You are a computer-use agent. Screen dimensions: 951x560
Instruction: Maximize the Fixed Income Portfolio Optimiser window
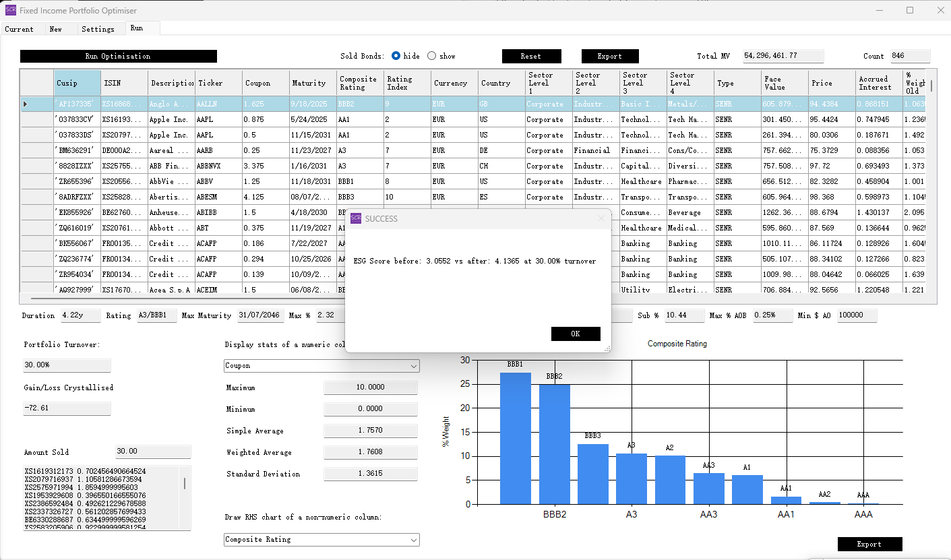click(910, 10)
